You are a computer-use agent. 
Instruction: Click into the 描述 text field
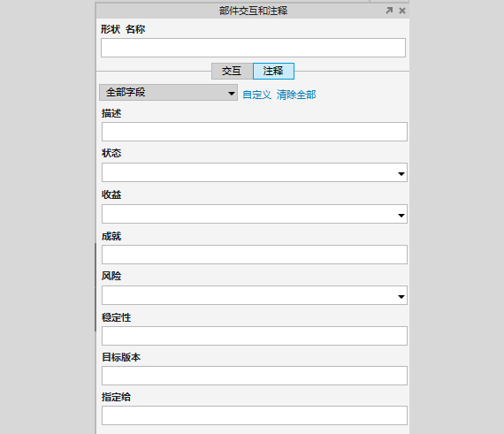(x=255, y=132)
